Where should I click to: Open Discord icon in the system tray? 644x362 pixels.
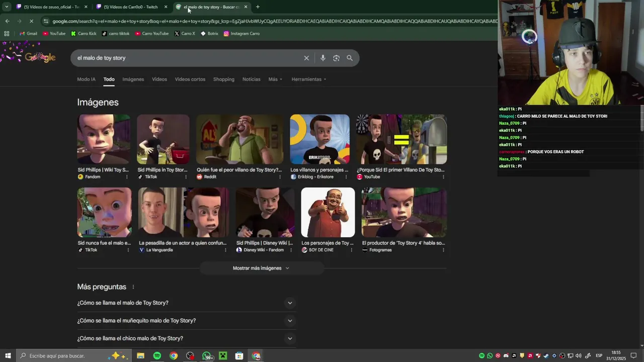506,356
